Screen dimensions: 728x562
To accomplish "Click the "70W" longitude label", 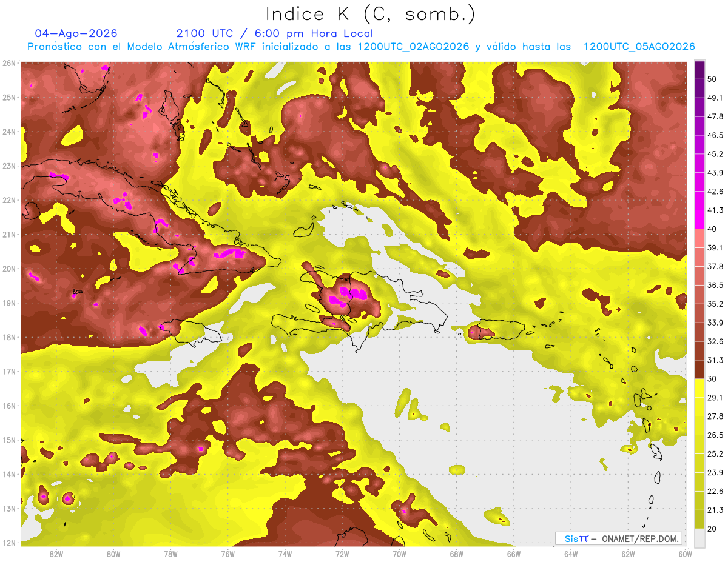I will point(399,554).
